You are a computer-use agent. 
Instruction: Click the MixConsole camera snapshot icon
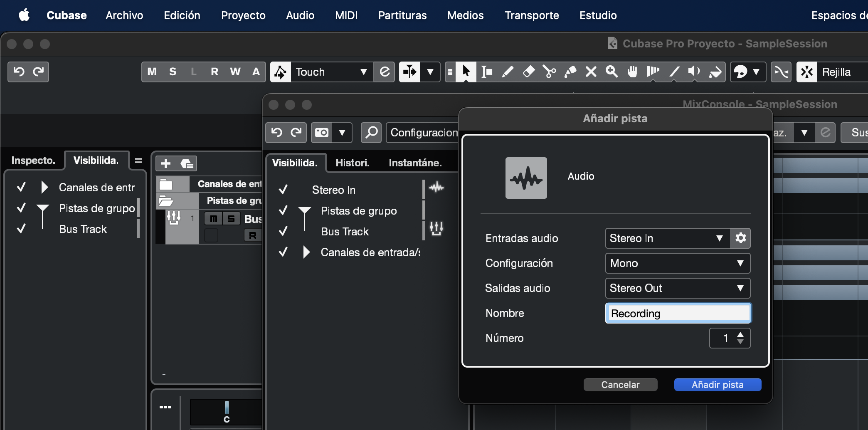coord(322,133)
